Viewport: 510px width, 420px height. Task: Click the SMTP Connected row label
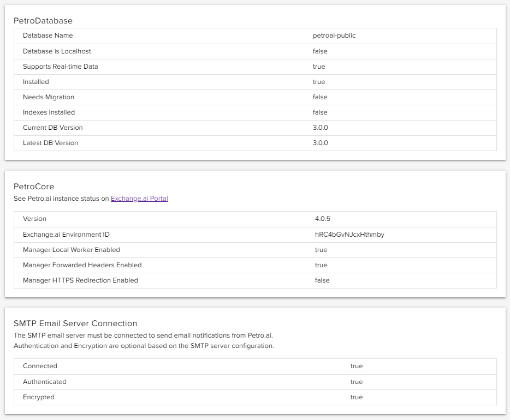[x=40, y=366]
